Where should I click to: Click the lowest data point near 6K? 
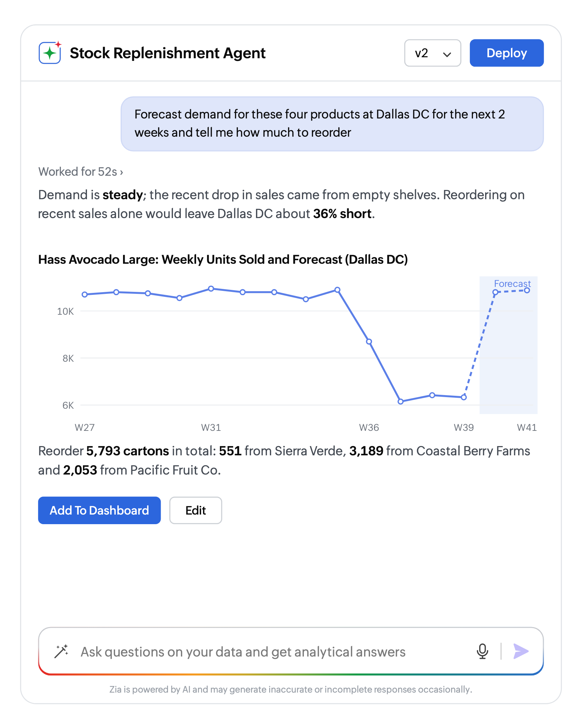point(400,401)
